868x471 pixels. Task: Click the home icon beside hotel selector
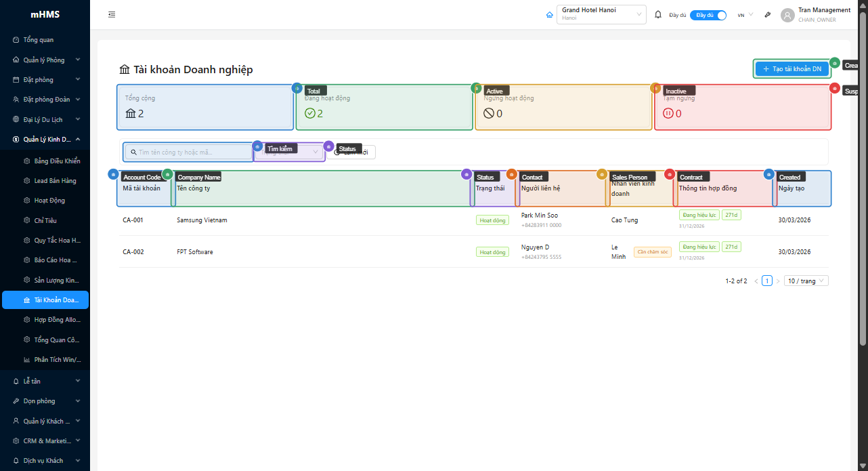point(549,15)
